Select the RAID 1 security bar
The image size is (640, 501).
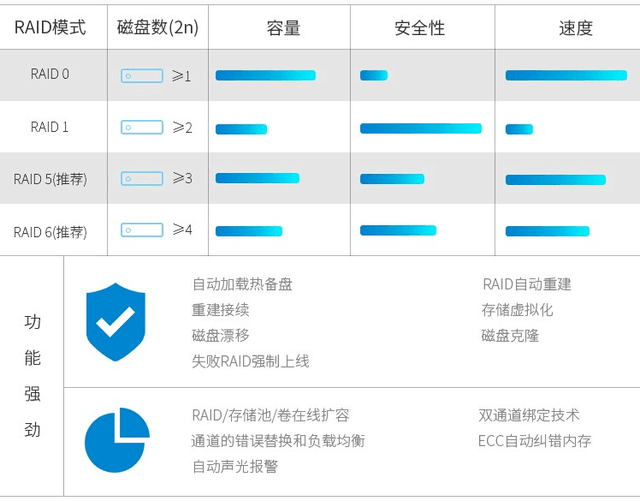click(421, 129)
